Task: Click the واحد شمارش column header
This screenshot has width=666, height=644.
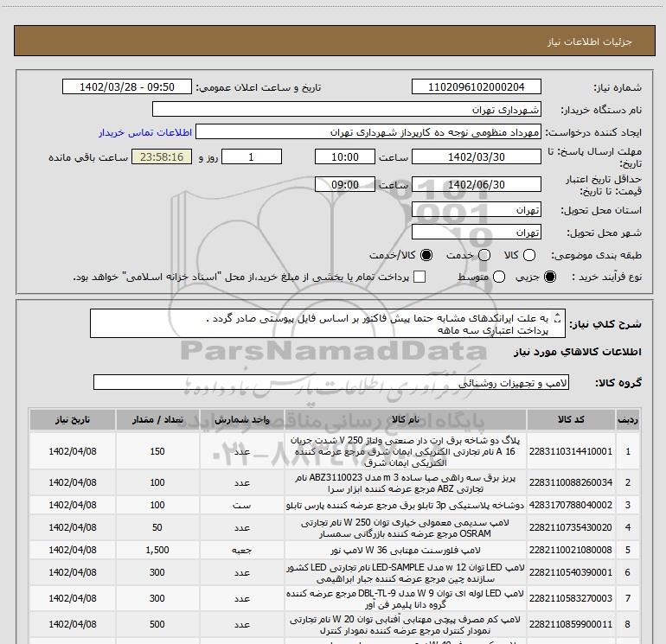Action: [241, 419]
